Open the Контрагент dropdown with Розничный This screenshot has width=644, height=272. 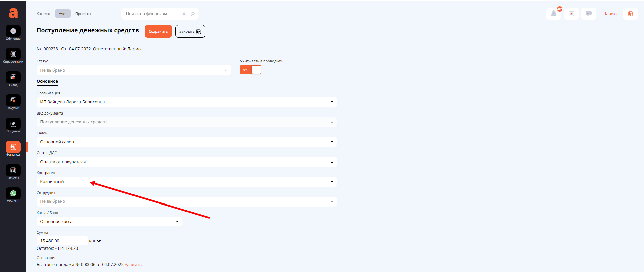point(186,182)
